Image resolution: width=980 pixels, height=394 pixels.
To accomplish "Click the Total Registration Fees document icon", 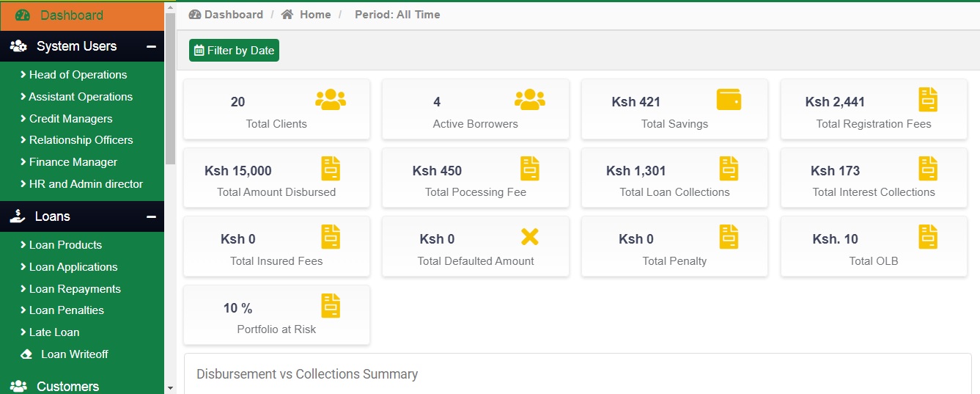I will [928, 100].
